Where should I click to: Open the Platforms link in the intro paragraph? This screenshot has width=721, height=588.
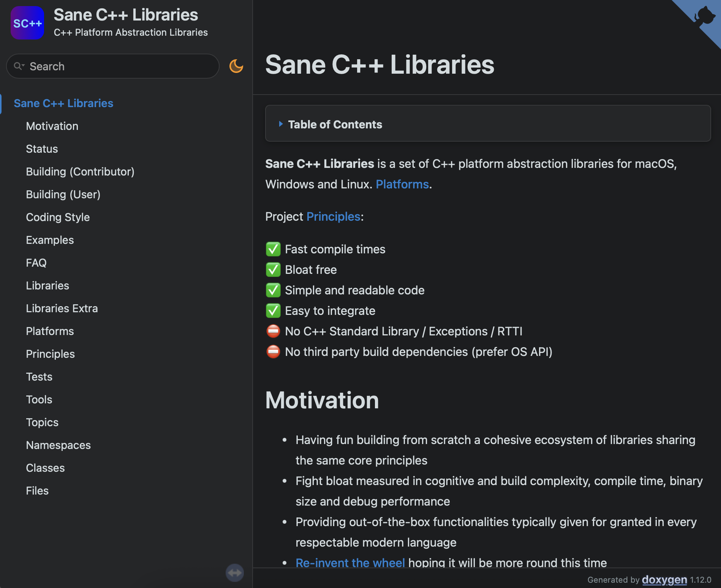pos(402,184)
